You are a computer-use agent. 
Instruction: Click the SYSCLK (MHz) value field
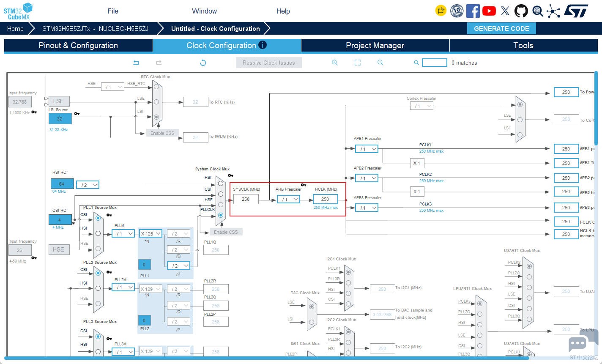click(x=246, y=199)
